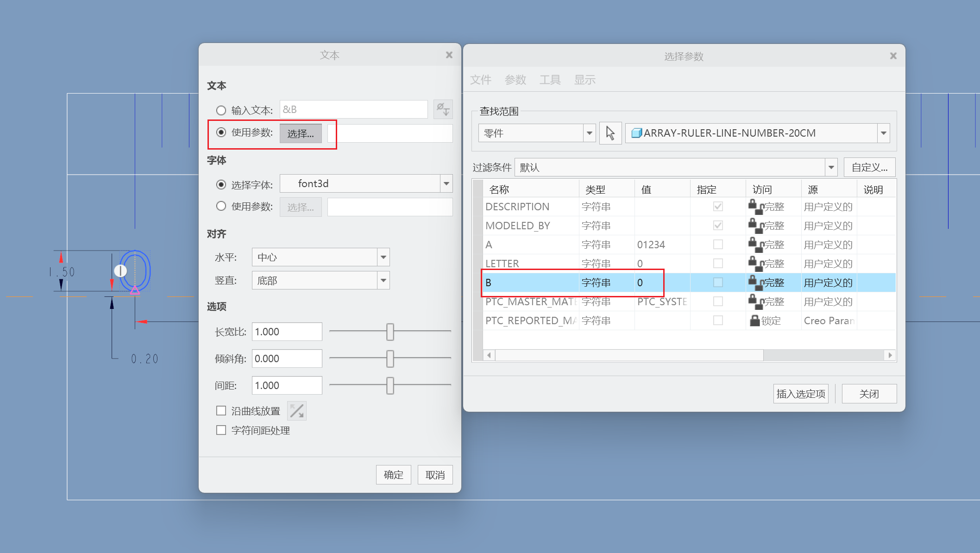Click the 自定义... button
The height and width of the screenshot is (553, 980).
click(870, 168)
